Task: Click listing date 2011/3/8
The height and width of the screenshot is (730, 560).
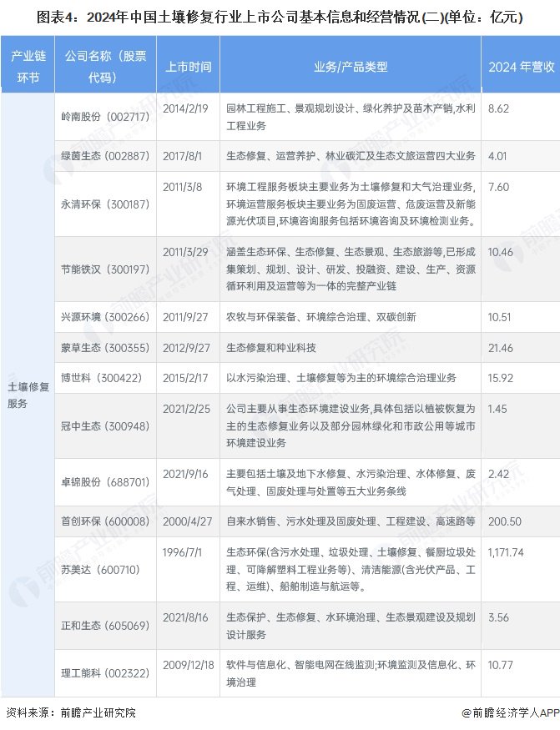Action: pyautogui.click(x=182, y=187)
